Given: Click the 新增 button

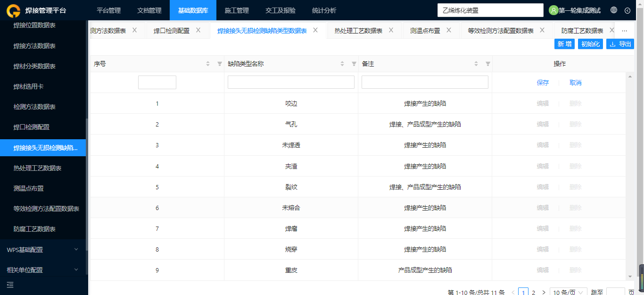Looking at the screenshot, I should [565, 44].
